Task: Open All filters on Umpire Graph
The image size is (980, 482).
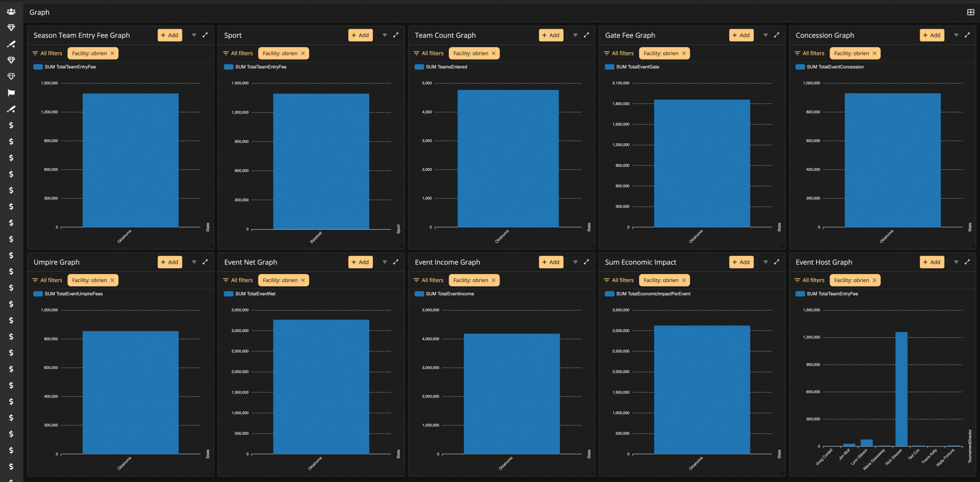Action: click(x=47, y=280)
